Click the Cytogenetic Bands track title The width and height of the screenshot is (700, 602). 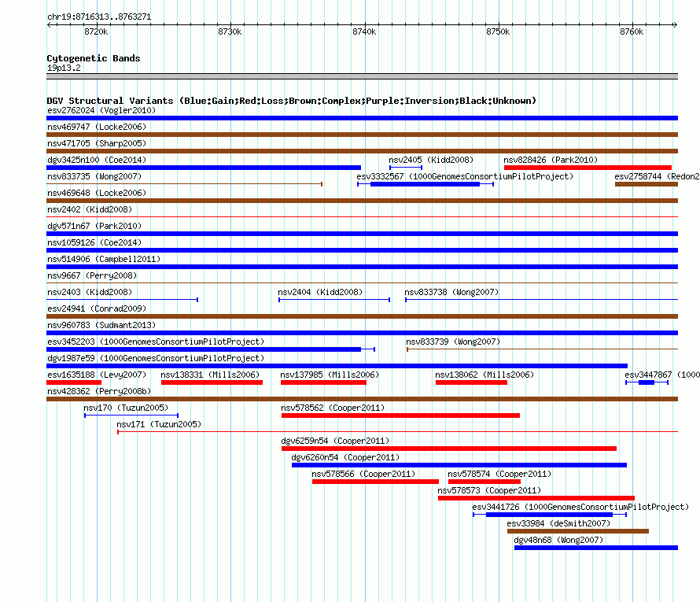pyautogui.click(x=94, y=58)
